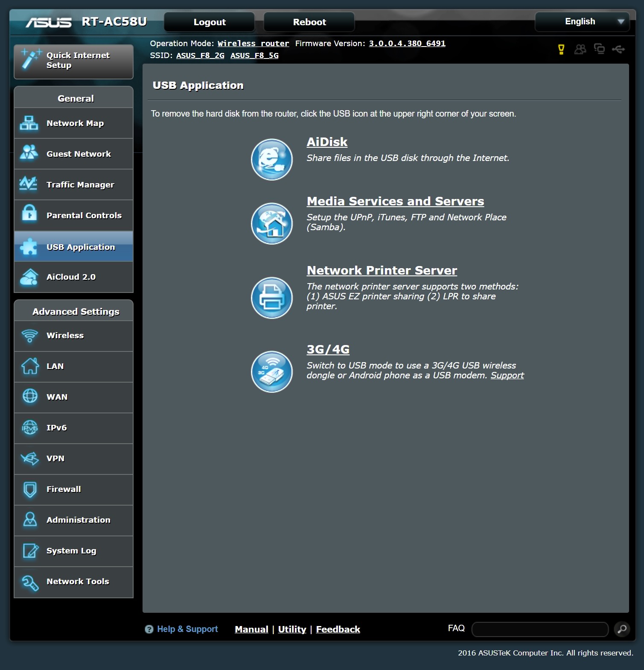Click the Support link in 3G/4G description
The width and height of the screenshot is (644, 670).
pyautogui.click(x=507, y=375)
